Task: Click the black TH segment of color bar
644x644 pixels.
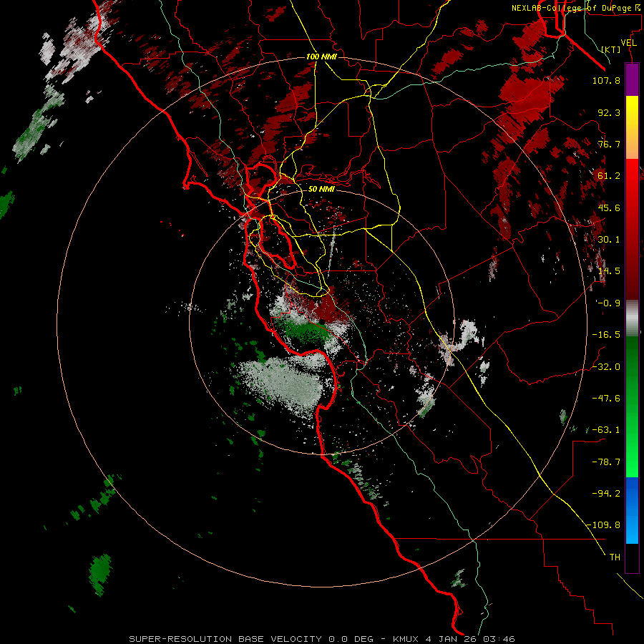Action: point(632,557)
